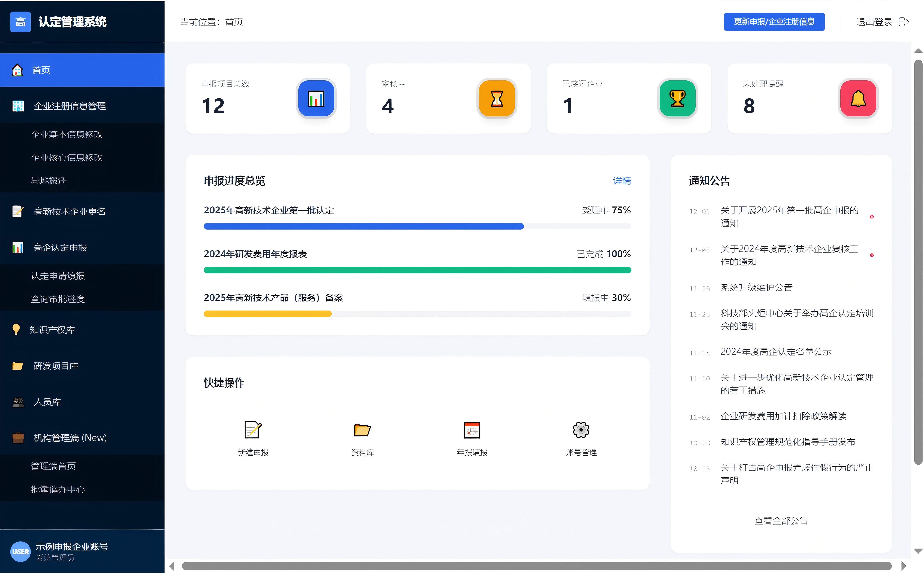Screen dimensions: 924x573
Task: Click the 年报填报 calendar icon
Action: coord(472,430)
